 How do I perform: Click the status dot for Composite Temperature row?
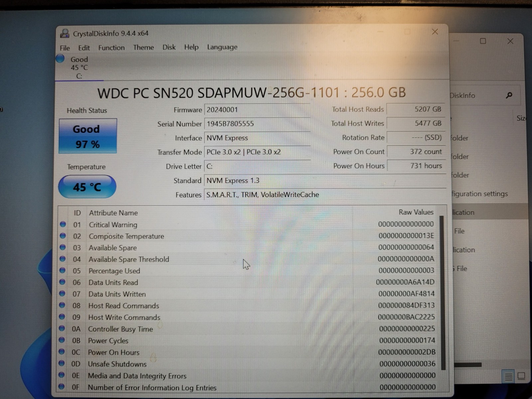pyautogui.click(x=63, y=236)
